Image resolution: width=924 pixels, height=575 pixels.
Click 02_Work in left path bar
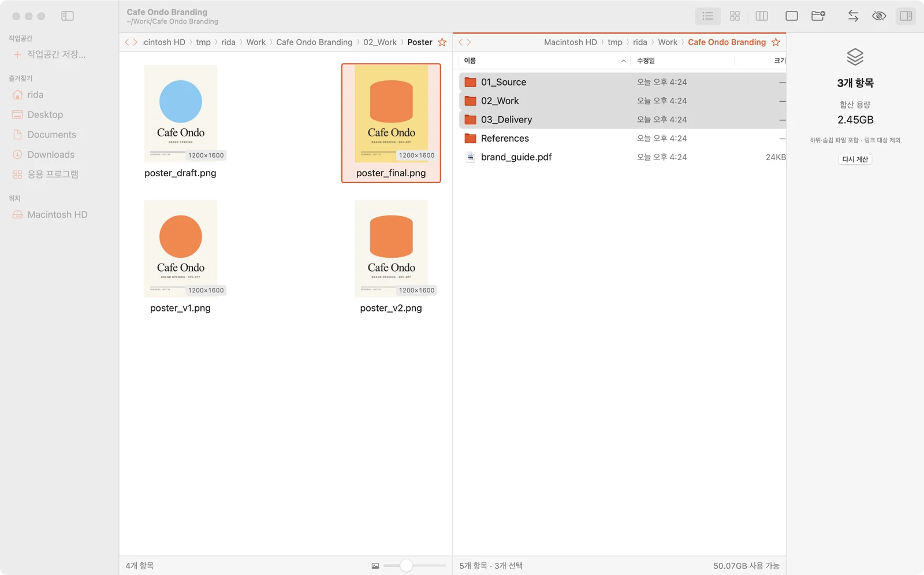pyautogui.click(x=380, y=42)
